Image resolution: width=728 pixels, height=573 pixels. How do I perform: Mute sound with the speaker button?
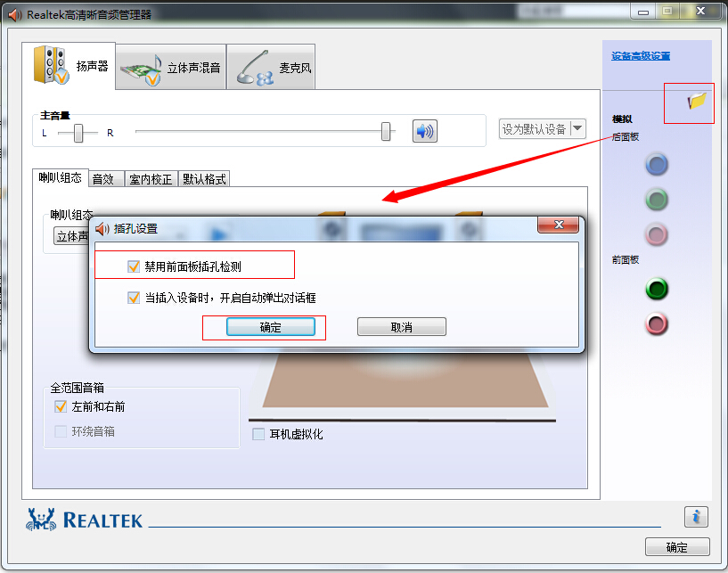point(425,131)
